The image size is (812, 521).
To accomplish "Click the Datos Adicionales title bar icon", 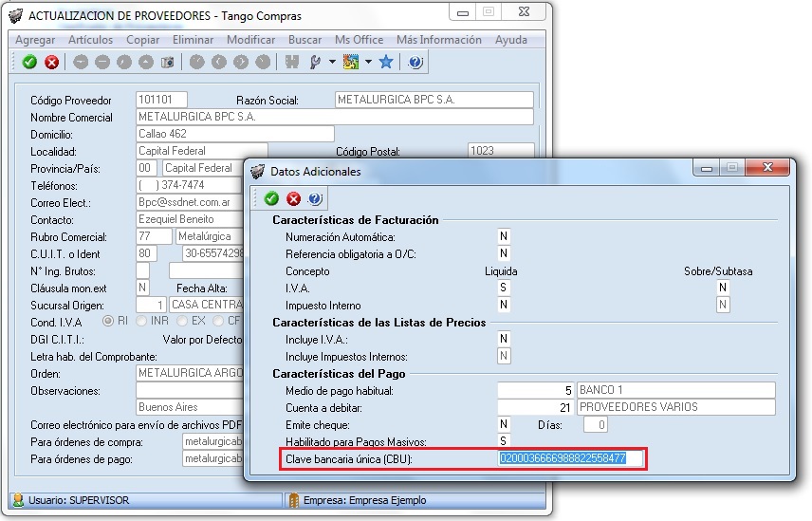I will coord(257,172).
